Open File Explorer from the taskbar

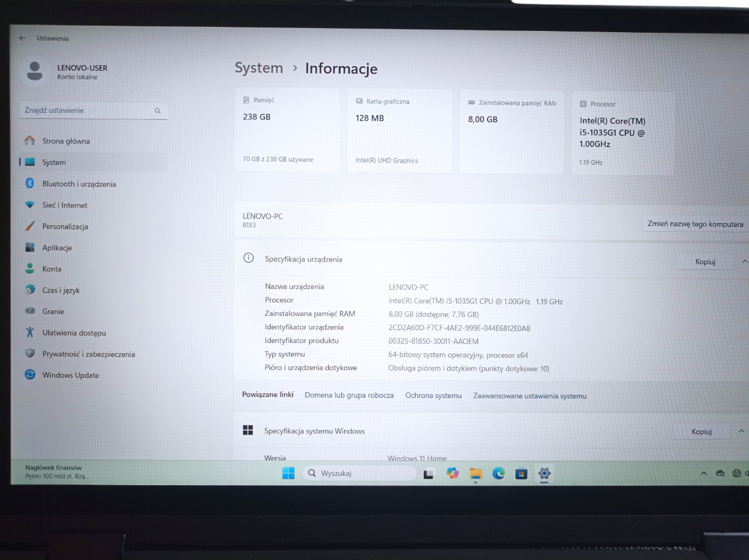click(x=475, y=473)
